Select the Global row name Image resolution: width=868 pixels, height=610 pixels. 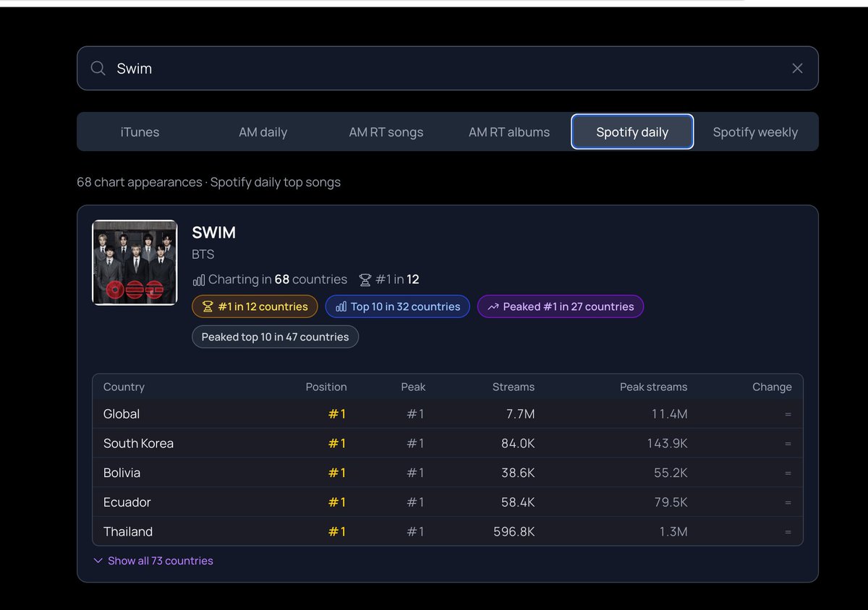coord(122,414)
